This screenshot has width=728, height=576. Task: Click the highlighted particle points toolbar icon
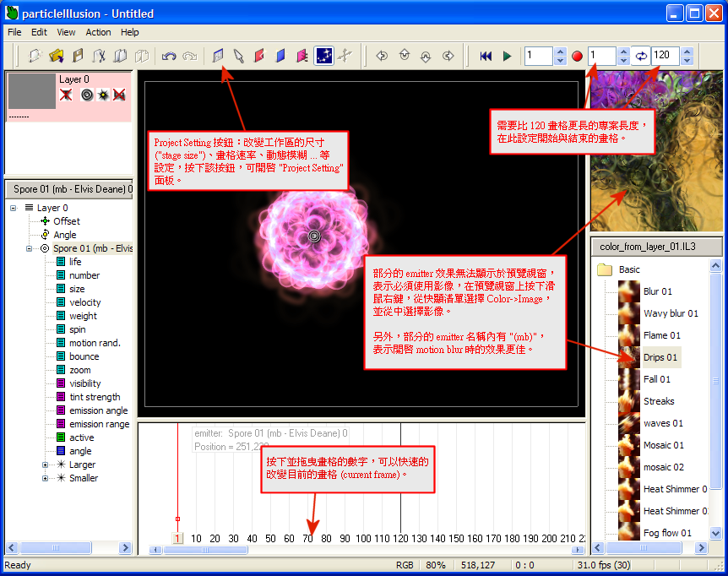pyautogui.click(x=324, y=56)
